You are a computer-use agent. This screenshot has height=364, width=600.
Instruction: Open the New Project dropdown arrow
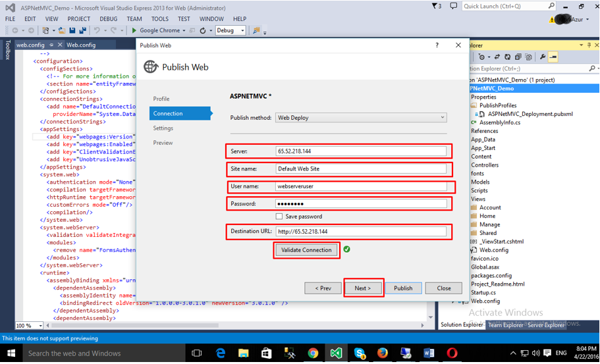click(x=53, y=30)
